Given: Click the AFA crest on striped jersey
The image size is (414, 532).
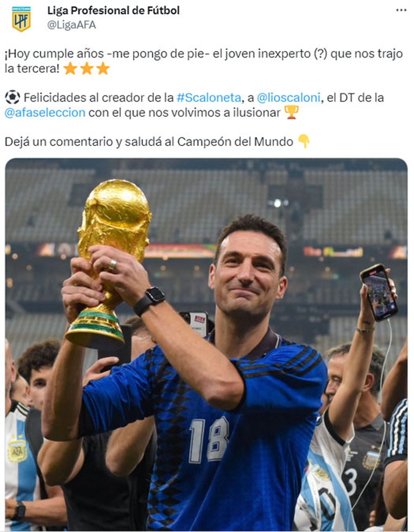Looking at the screenshot, I should click(x=17, y=450).
